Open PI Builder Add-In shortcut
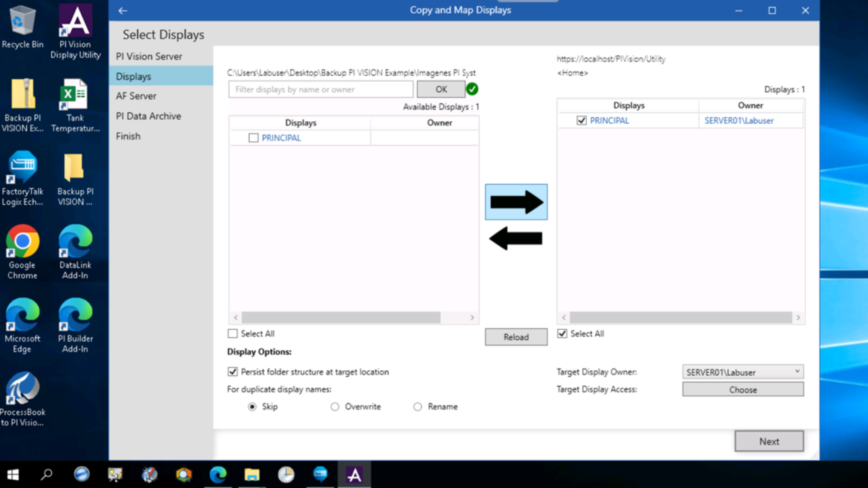 pyautogui.click(x=75, y=325)
